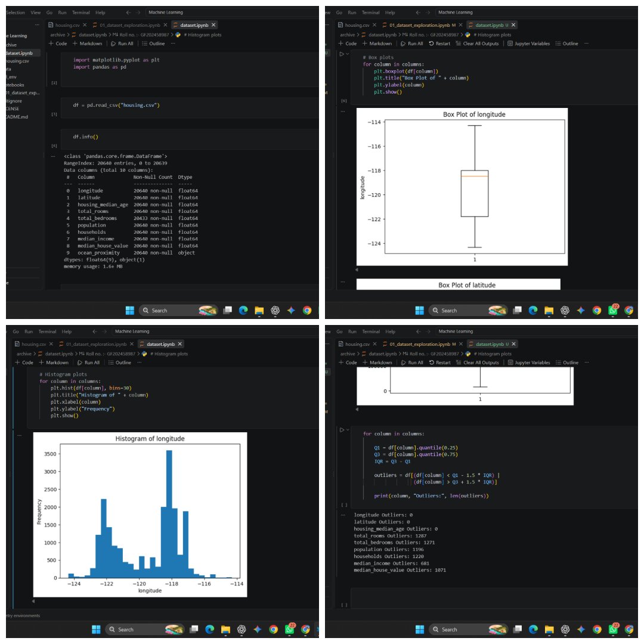
Task: Run the Box plots cell in top-right screenshot
Action: [341, 54]
